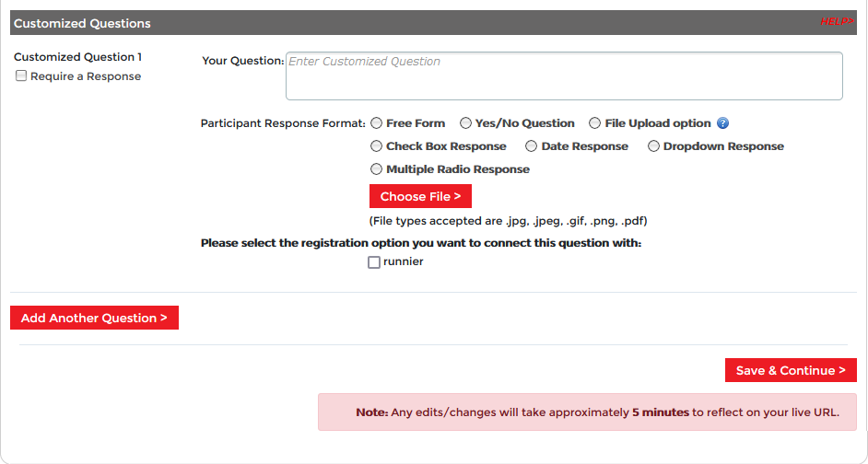Viewport: 868px width, 464px height.
Task: Check the runnier registration option
Action: [374, 262]
